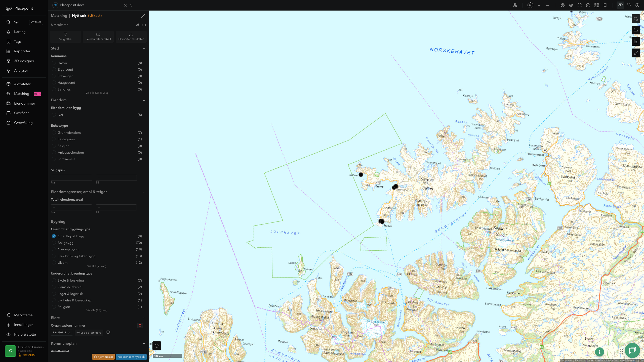
Task: Select Skole & forskning subtype
Action: coord(54,280)
